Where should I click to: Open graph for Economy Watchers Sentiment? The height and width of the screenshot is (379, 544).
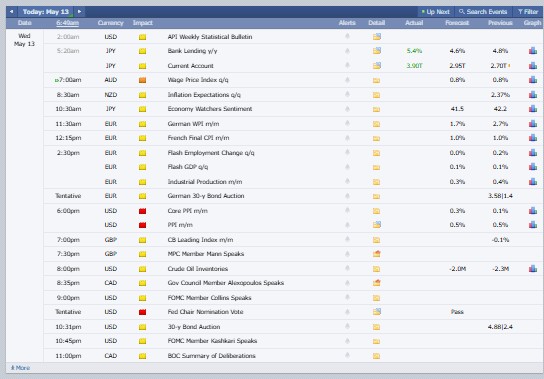pyautogui.click(x=533, y=109)
